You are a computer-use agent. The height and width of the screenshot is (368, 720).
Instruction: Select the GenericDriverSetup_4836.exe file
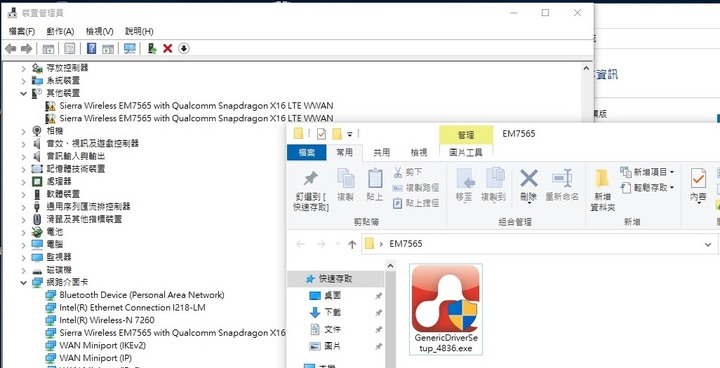click(x=445, y=309)
